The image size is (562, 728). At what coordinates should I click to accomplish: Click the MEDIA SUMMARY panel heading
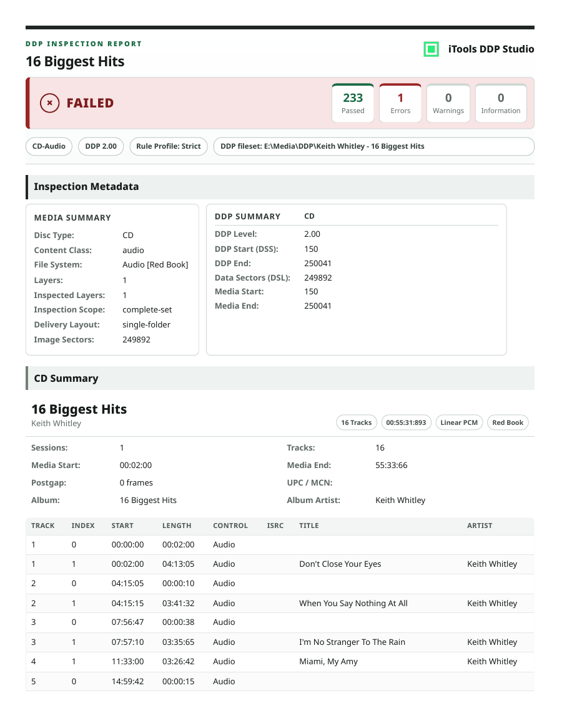(72, 217)
